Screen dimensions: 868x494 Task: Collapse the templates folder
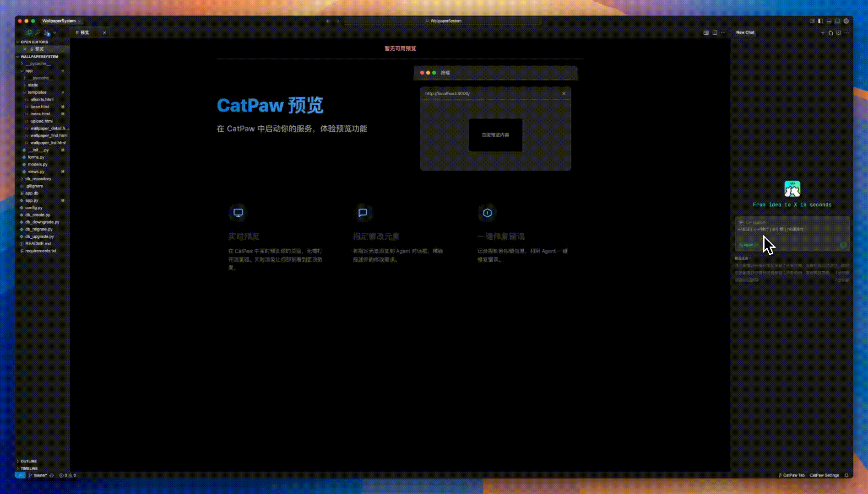coord(37,92)
